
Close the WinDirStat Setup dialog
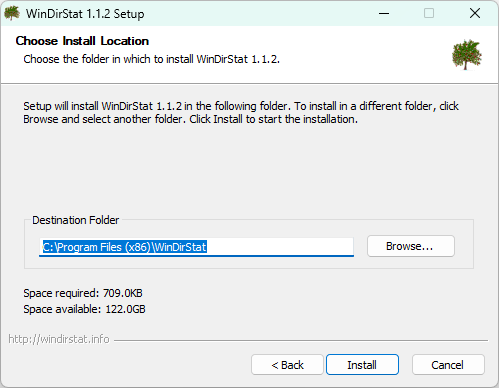[x=475, y=13]
